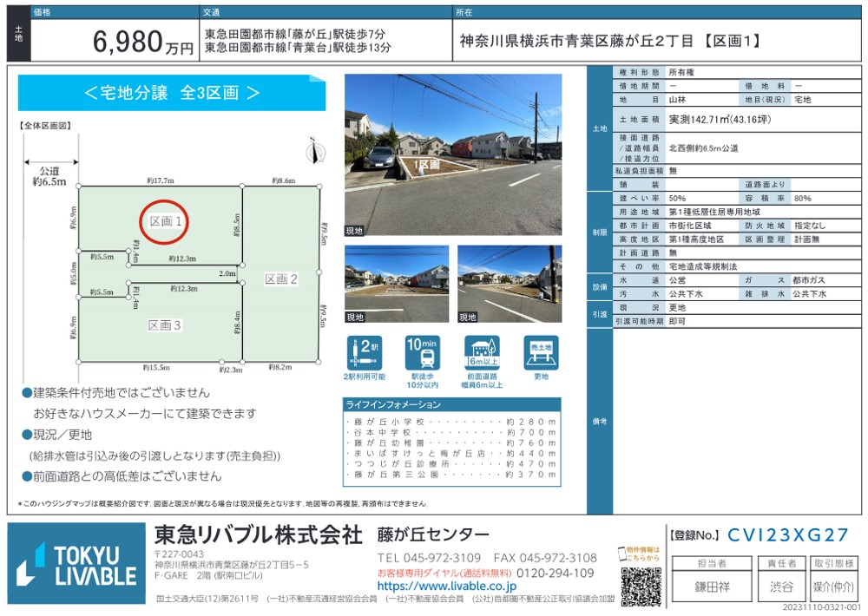Click the 6m以上 front road icon

click(x=483, y=353)
